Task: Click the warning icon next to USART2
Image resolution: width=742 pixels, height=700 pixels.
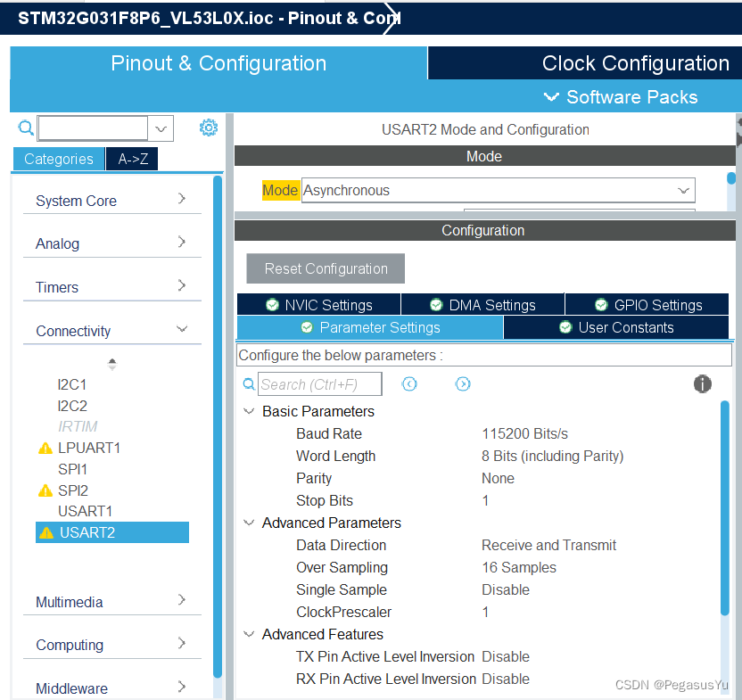Action: pyautogui.click(x=46, y=533)
